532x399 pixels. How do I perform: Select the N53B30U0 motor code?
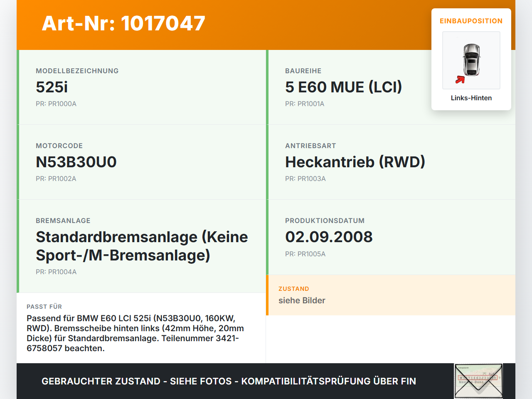[76, 162]
